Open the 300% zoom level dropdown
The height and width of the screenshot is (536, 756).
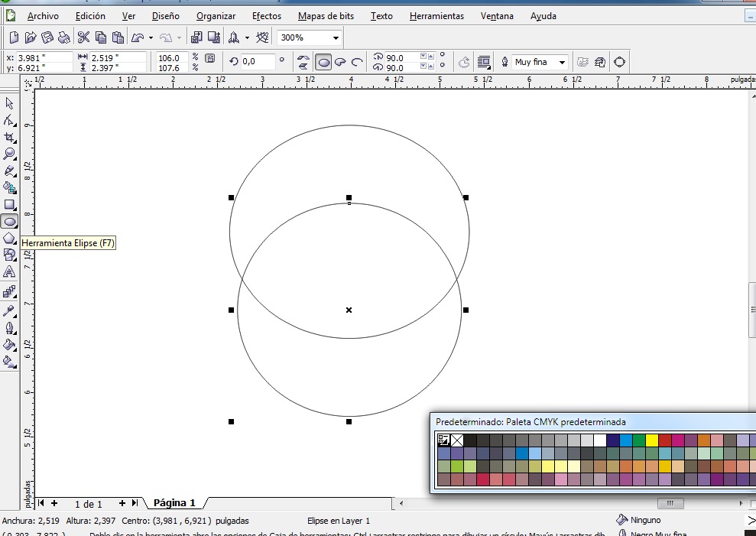click(336, 37)
